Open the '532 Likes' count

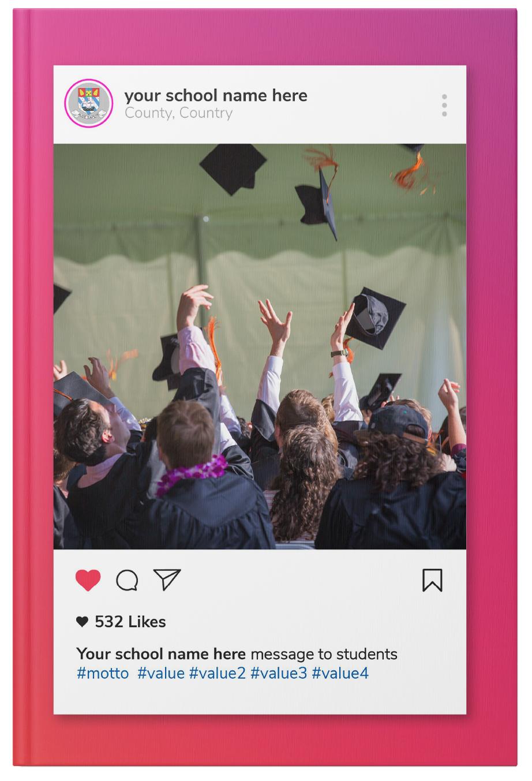click(130, 622)
